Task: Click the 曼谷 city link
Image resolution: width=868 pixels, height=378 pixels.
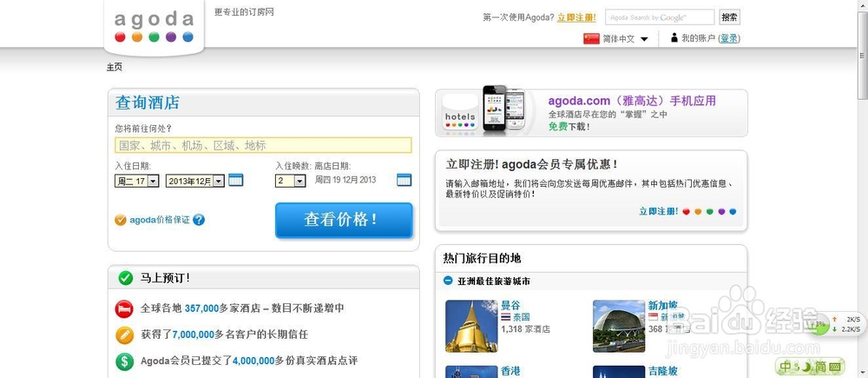Action: coord(510,305)
